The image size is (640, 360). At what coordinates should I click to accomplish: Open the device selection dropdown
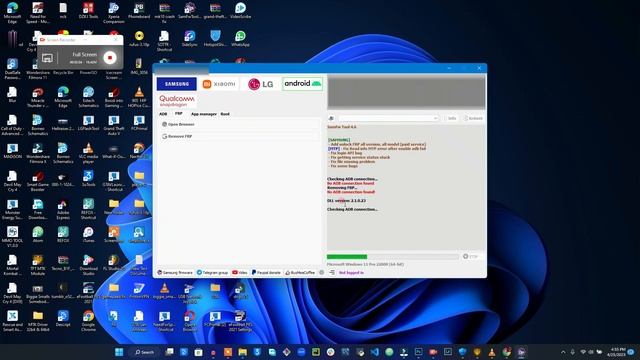[388, 118]
